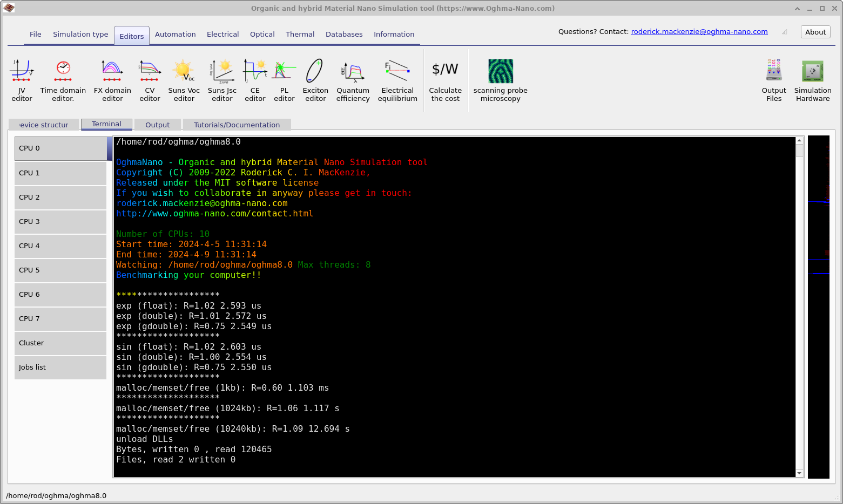
Task: Click the contact email link
Action: 699,32
